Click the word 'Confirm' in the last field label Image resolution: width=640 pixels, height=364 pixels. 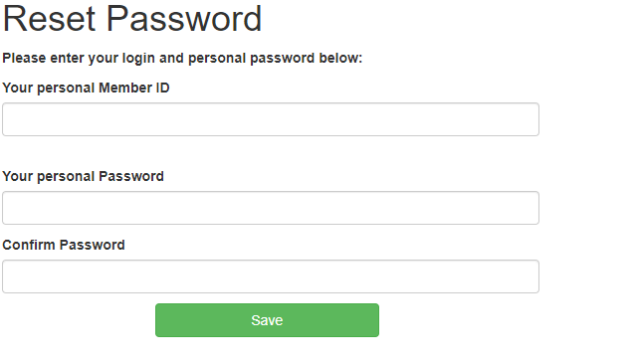(29, 245)
